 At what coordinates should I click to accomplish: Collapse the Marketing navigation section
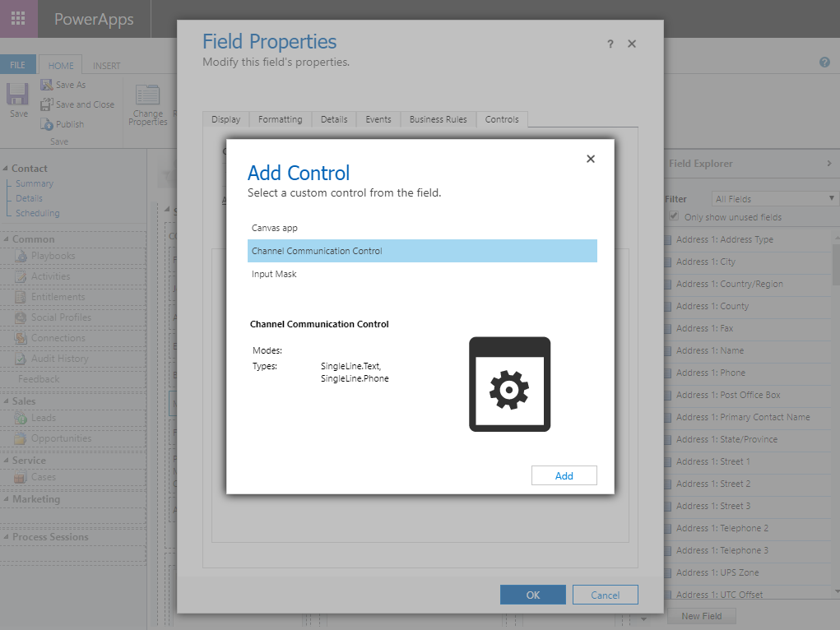point(6,499)
